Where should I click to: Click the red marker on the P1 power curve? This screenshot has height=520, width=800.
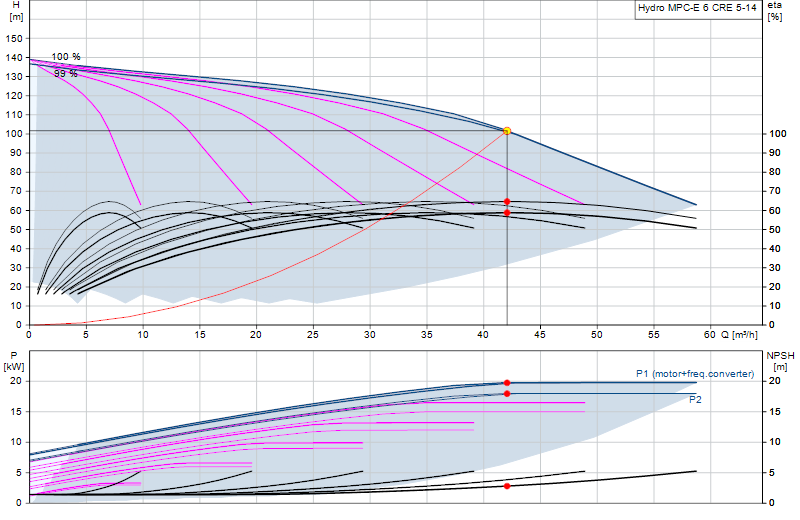click(x=507, y=383)
